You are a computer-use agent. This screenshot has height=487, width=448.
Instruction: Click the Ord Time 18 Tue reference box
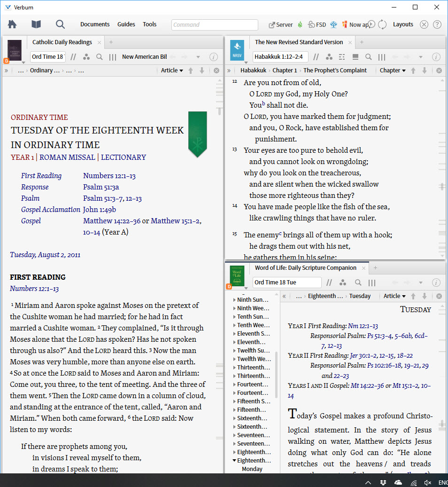(x=287, y=283)
